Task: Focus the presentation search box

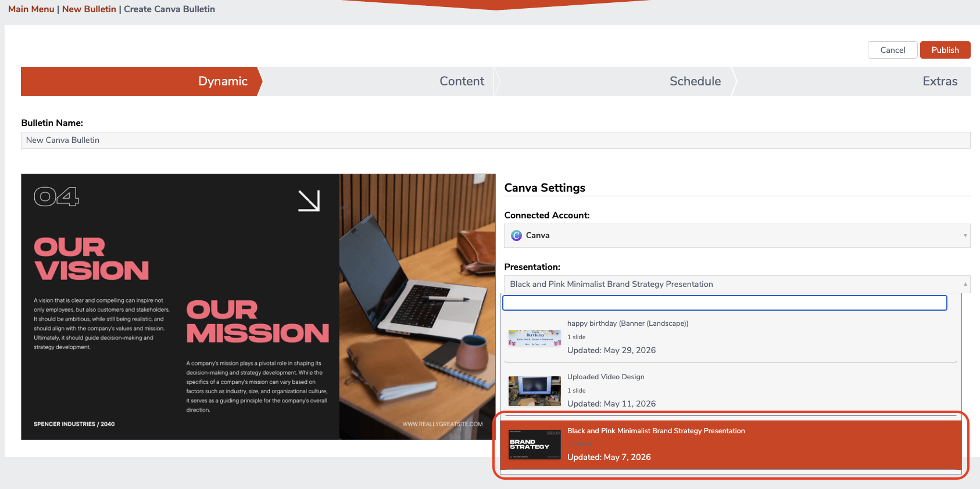Action: click(725, 303)
